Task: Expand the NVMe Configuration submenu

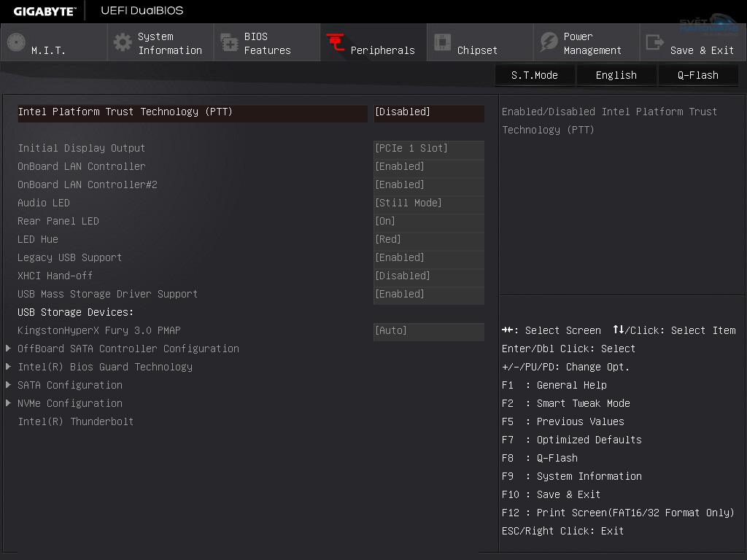Action: [70, 404]
